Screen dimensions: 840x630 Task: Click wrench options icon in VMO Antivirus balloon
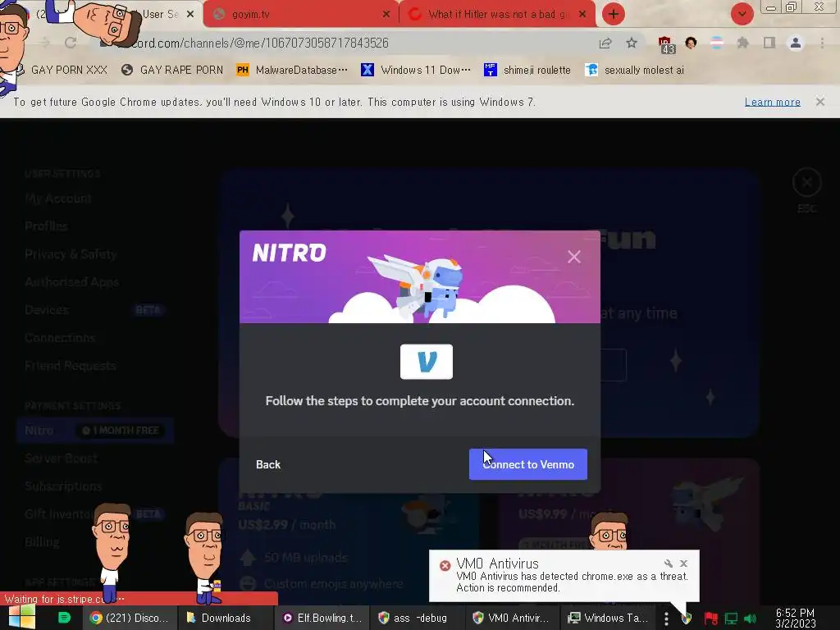pos(668,564)
